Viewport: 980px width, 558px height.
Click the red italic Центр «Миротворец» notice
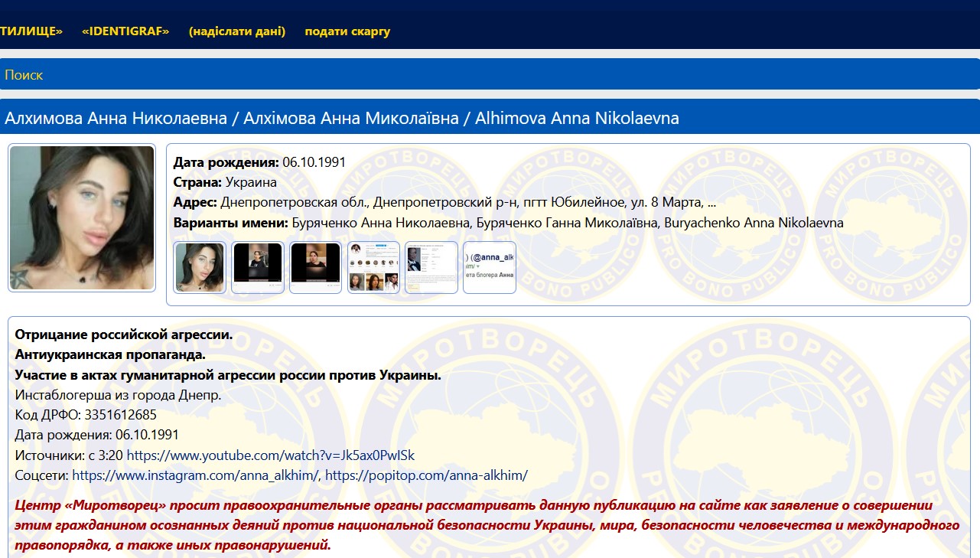click(487, 526)
